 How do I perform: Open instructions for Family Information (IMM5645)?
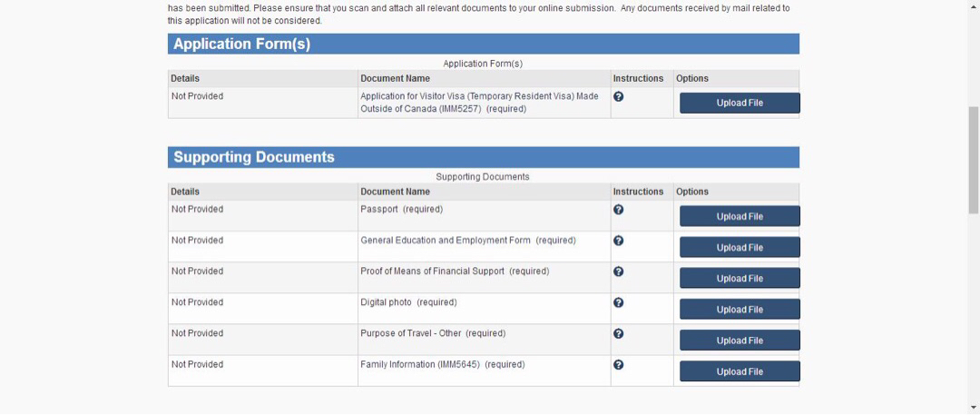point(618,364)
